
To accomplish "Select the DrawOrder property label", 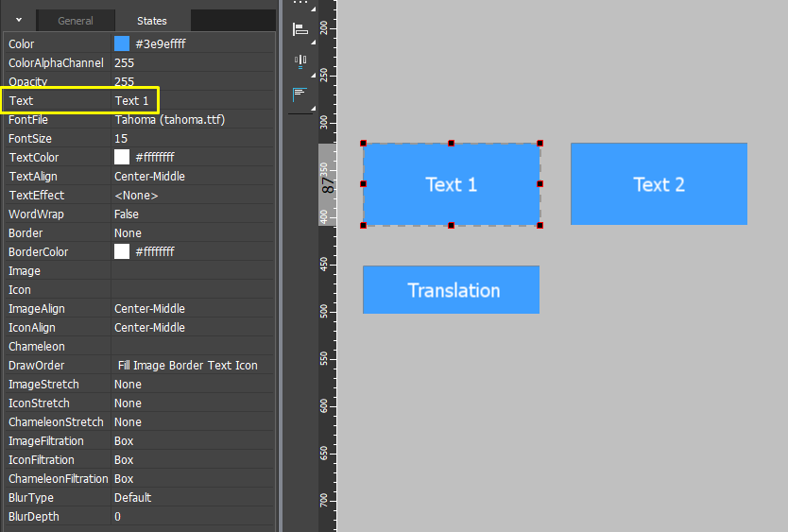I will (36, 366).
